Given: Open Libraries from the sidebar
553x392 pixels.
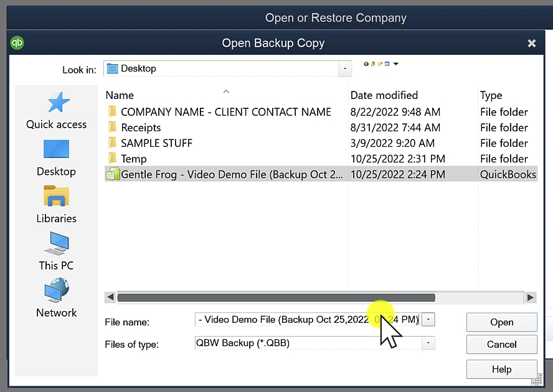Looking at the screenshot, I should pyautogui.click(x=57, y=205).
